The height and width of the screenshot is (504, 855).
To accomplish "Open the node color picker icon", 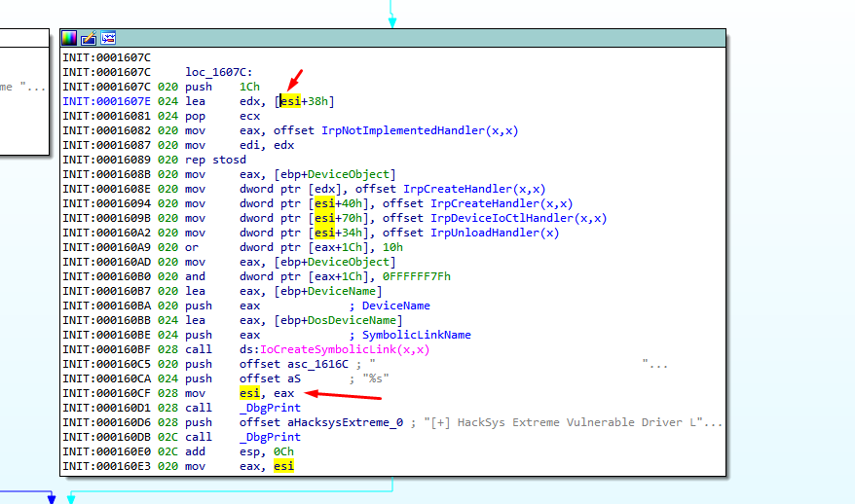I will 69,38.
